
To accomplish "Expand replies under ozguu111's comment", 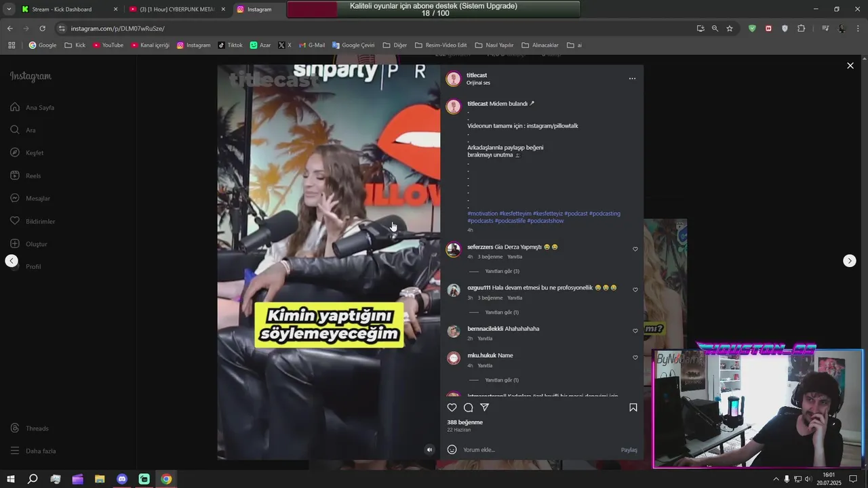I will coord(502,312).
